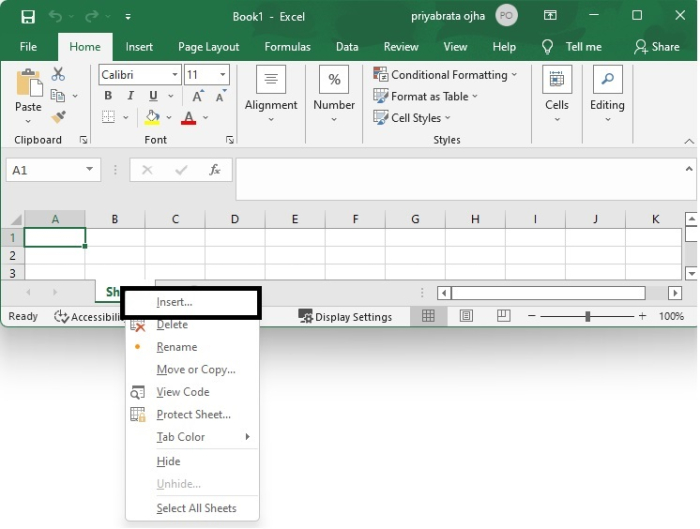Click the Paste clipboard icon
The image size is (700, 529).
pos(28,89)
